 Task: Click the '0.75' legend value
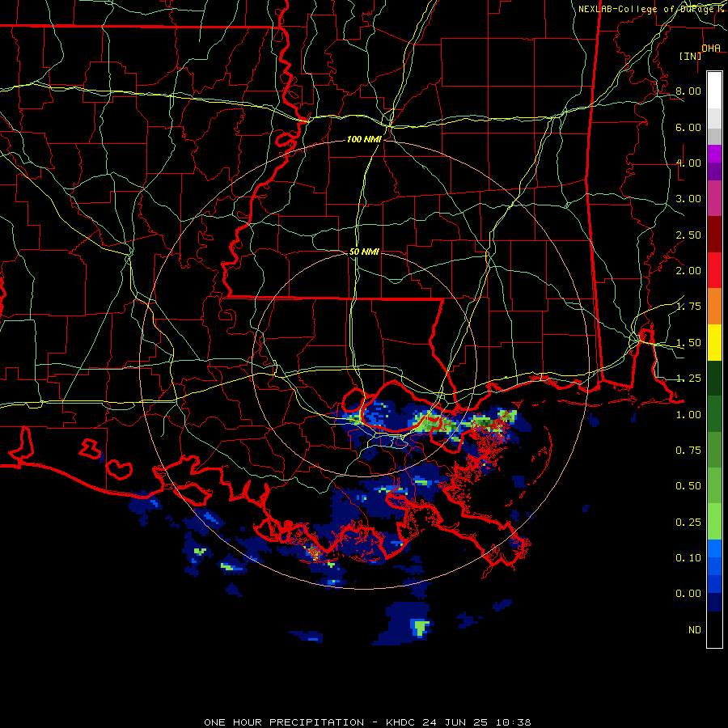[688, 451]
